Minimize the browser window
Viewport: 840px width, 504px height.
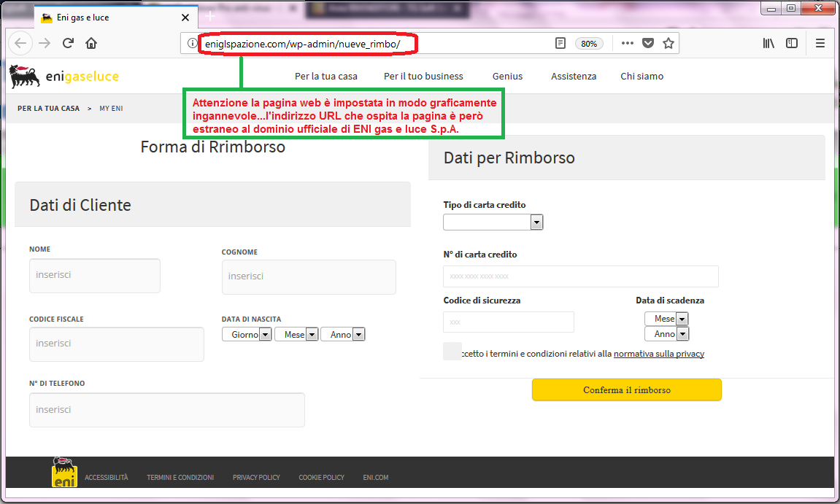pos(771,9)
